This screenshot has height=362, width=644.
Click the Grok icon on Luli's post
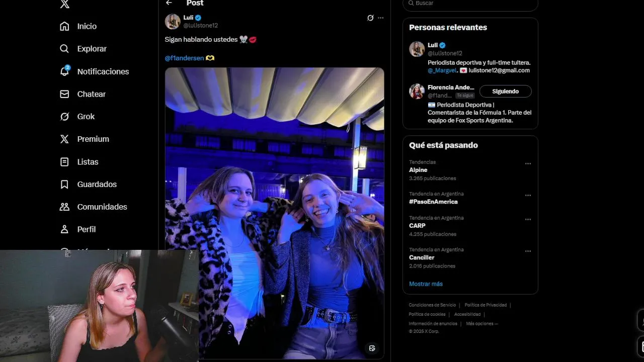[370, 18]
